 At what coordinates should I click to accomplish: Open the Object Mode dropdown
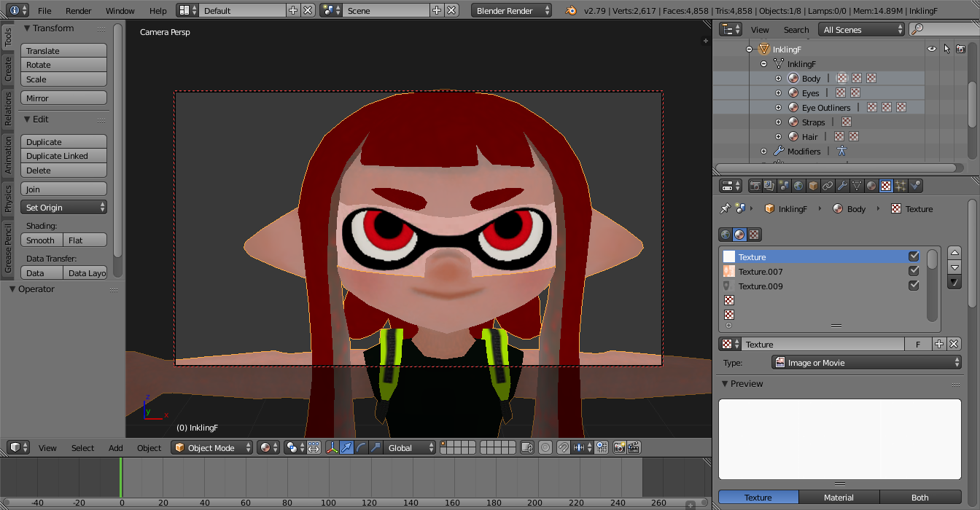tap(212, 447)
